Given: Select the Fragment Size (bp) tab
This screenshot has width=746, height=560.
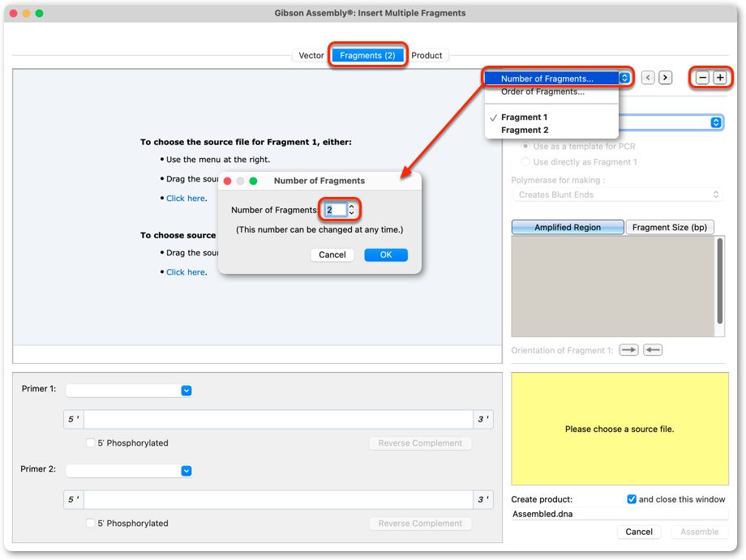Looking at the screenshot, I should click(670, 227).
